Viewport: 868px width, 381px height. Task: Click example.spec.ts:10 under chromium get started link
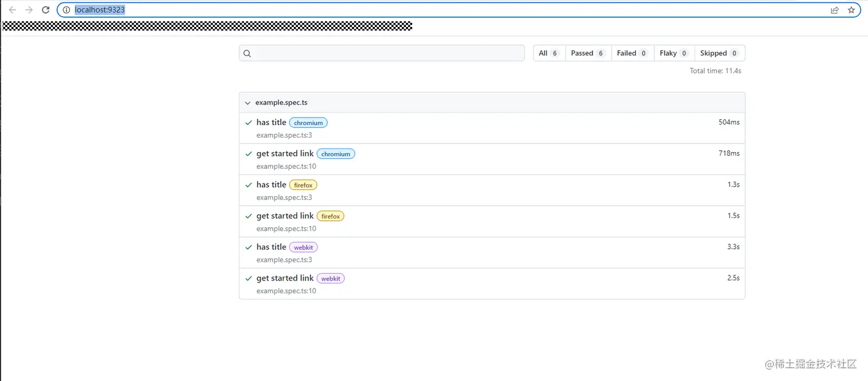[286, 166]
